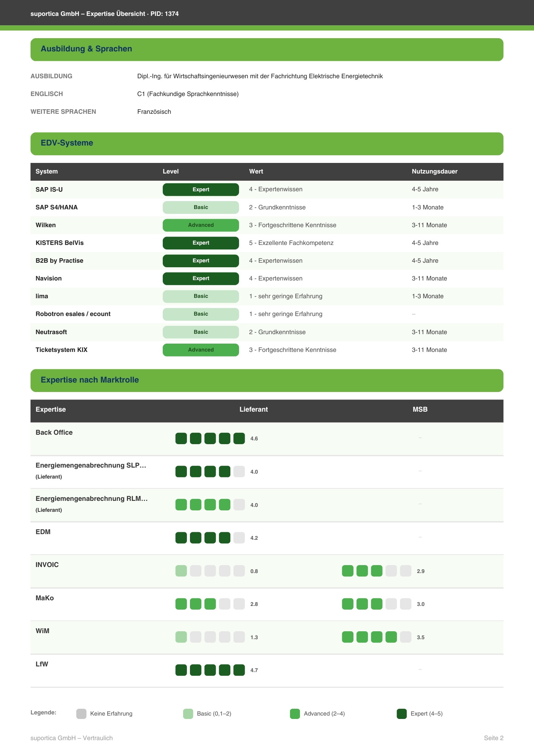
Task: Click the INVOIC expertise label
Action: pyautogui.click(x=47, y=565)
